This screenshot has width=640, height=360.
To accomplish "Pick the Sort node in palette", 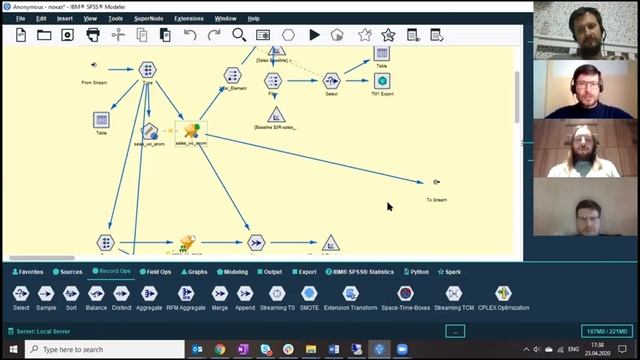I will tap(71, 298).
